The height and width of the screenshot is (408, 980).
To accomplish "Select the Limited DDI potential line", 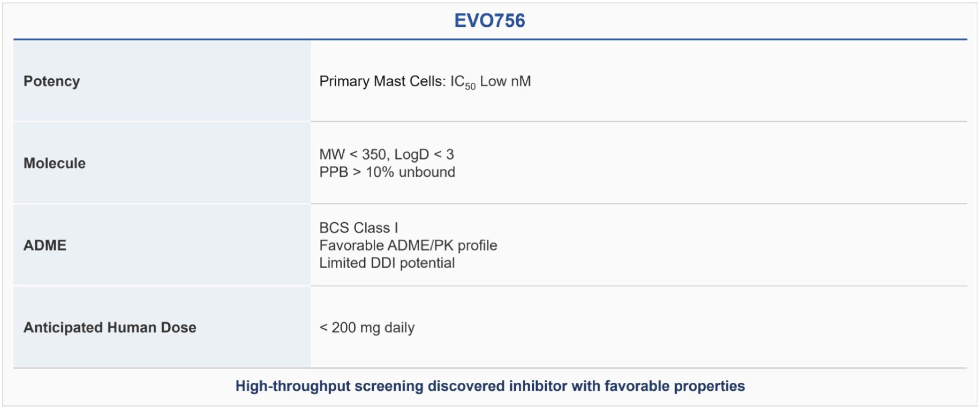I will pyautogui.click(x=387, y=263).
